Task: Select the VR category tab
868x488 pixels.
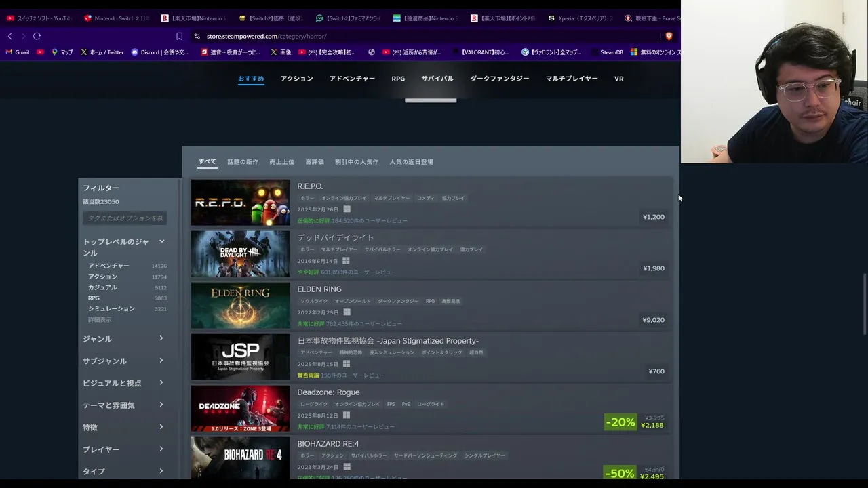Action: click(619, 79)
